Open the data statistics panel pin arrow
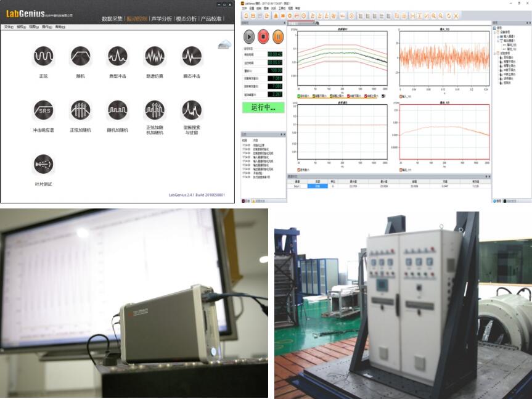 [x=486, y=176]
